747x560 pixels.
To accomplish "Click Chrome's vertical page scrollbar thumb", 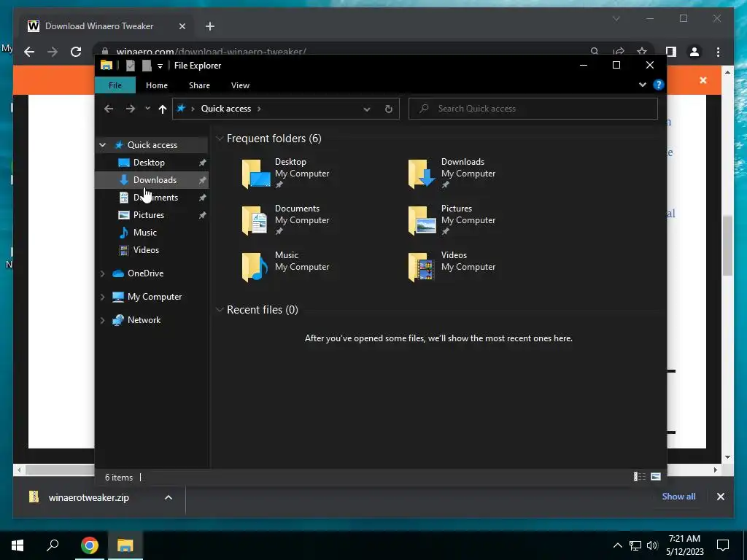I will [727, 246].
